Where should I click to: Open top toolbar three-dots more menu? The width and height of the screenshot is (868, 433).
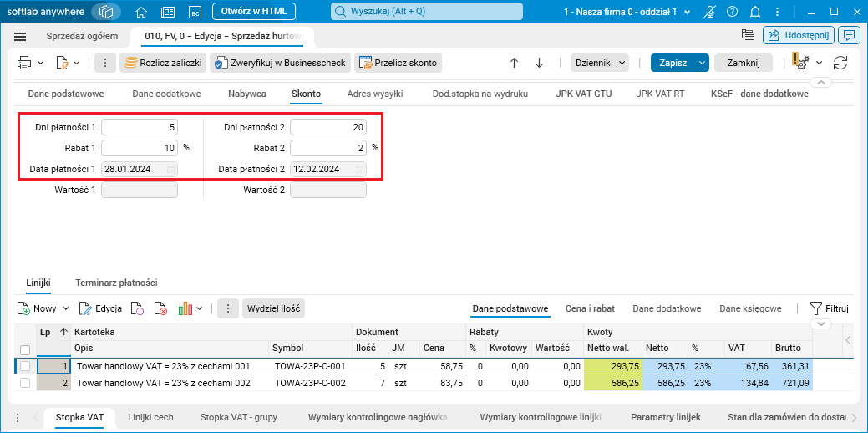[104, 64]
